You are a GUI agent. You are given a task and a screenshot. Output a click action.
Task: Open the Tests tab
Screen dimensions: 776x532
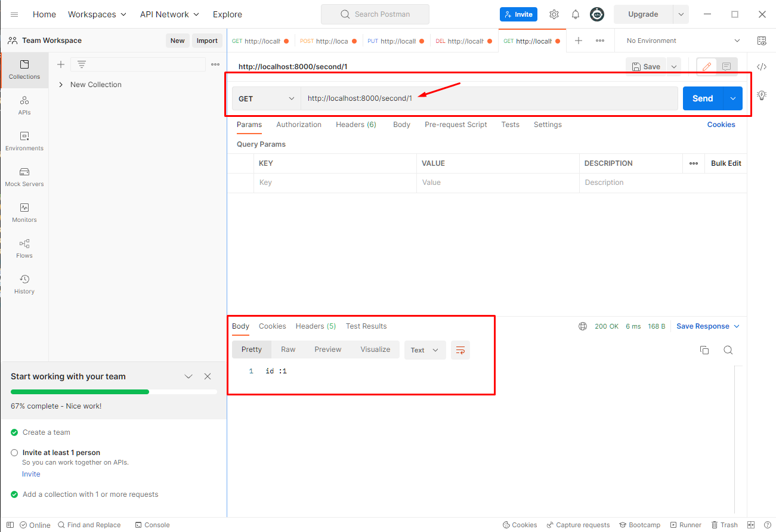(x=510, y=125)
